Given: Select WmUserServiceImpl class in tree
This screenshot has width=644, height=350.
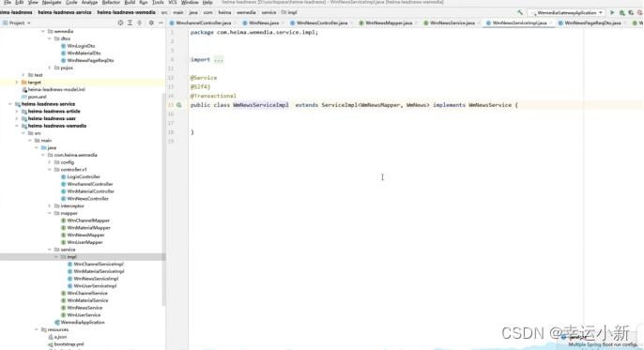Looking at the screenshot, I should pyautogui.click(x=95, y=286).
